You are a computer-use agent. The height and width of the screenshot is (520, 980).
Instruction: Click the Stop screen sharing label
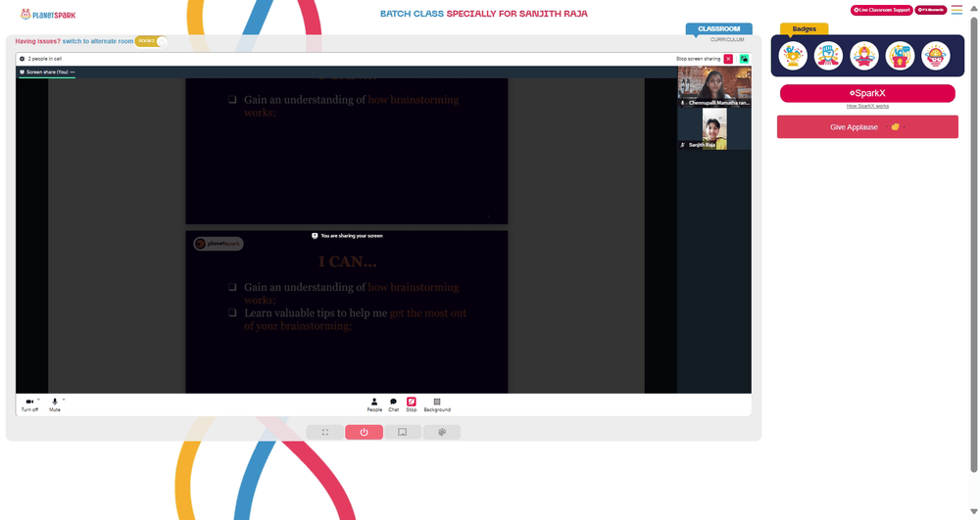698,59
